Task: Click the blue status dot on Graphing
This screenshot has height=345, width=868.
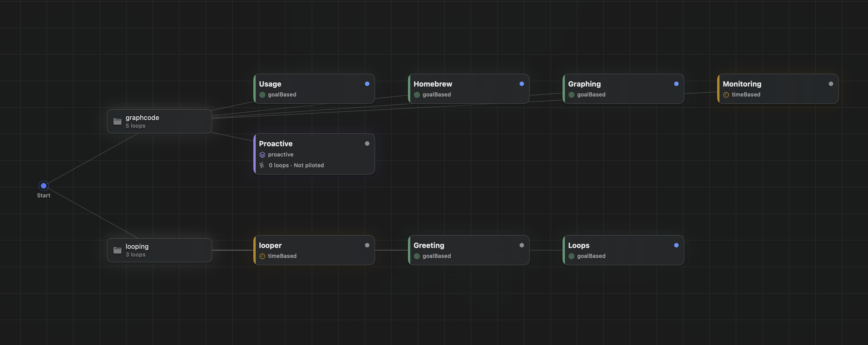Action: [676, 84]
